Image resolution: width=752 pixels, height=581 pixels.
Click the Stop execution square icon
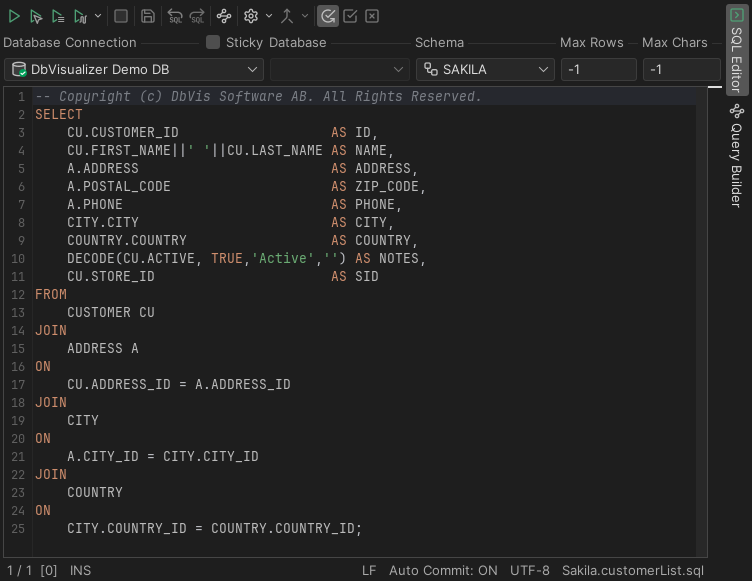click(121, 16)
